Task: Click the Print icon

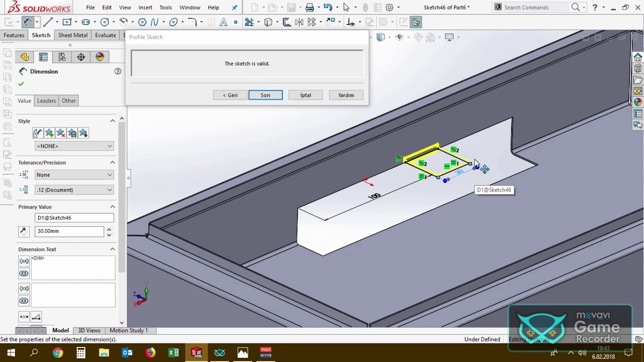Action: coord(309,7)
